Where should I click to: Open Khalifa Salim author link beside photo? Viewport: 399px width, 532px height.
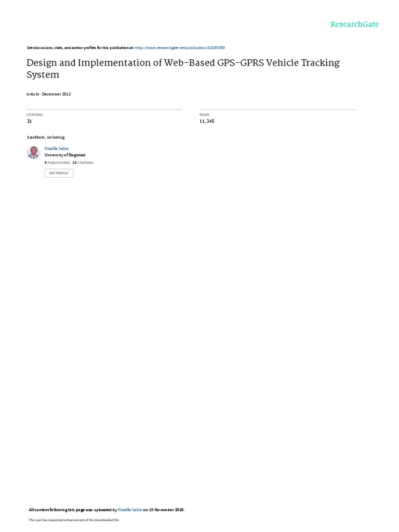coord(56,149)
